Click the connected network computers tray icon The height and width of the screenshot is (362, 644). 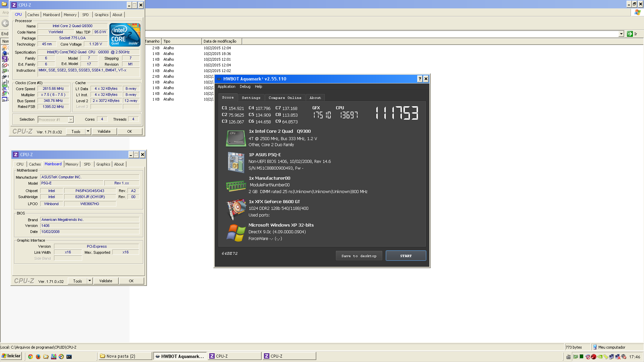pos(611,357)
